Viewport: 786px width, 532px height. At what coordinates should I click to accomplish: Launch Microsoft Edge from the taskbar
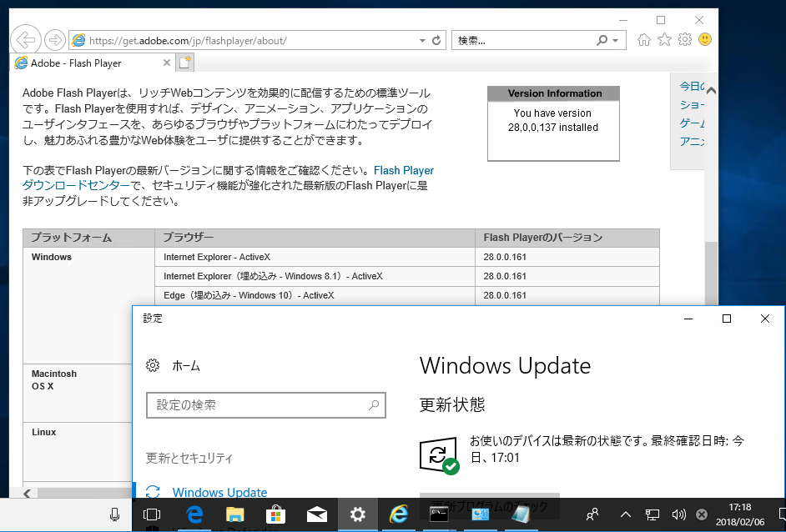tap(194, 514)
